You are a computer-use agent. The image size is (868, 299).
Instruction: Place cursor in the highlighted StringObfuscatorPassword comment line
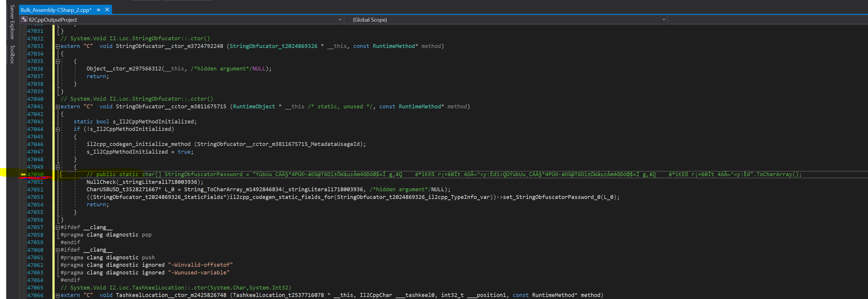[236, 174]
